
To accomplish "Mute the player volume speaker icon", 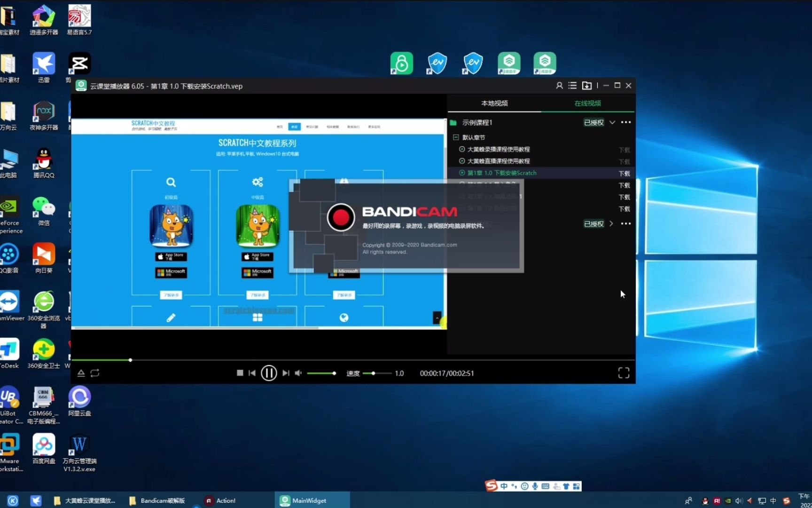I will coord(298,373).
